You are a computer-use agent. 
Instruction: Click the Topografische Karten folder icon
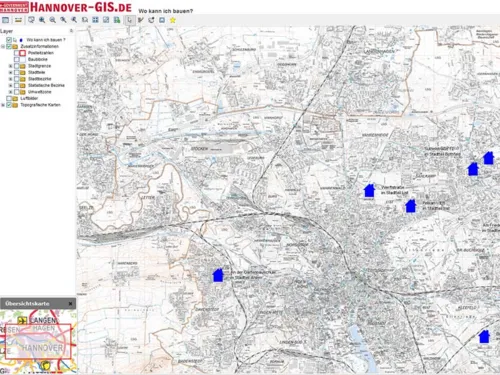tap(15, 105)
